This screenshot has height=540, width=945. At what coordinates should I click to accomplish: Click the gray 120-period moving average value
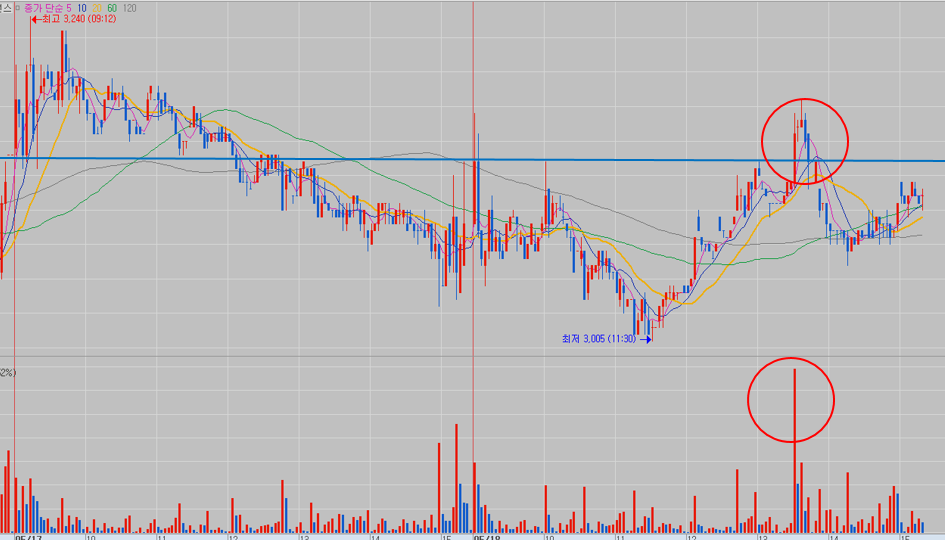pyautogui.click(x=129, y=8)
